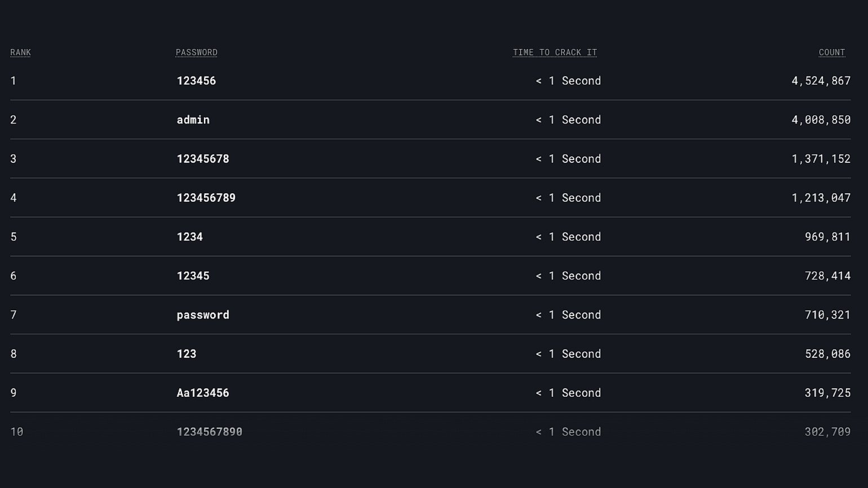Select the 123456 password entry
The image size is (868, 488).
196,81
